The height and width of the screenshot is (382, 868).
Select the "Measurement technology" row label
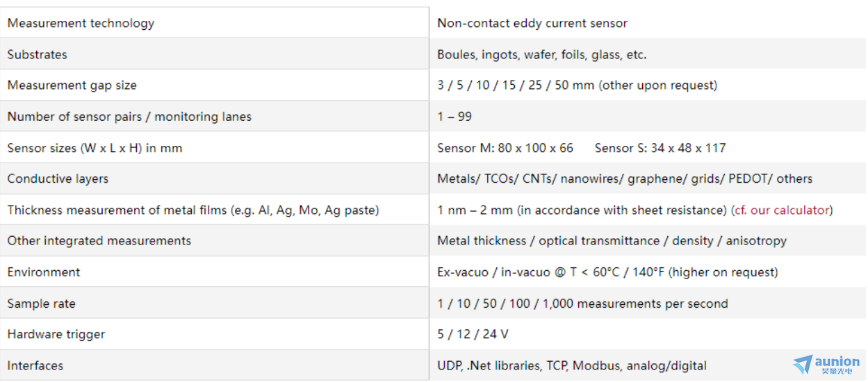pyautogui.click(x=81, y=23)
